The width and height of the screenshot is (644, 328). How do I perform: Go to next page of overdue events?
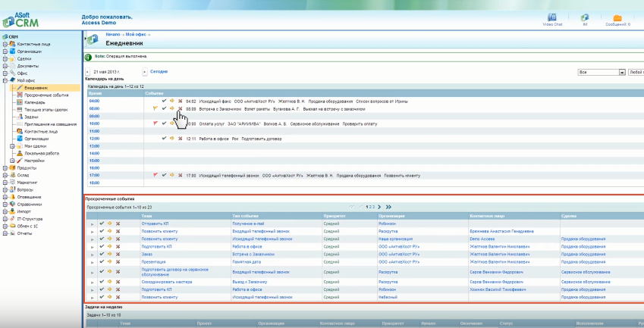point(379,207)
